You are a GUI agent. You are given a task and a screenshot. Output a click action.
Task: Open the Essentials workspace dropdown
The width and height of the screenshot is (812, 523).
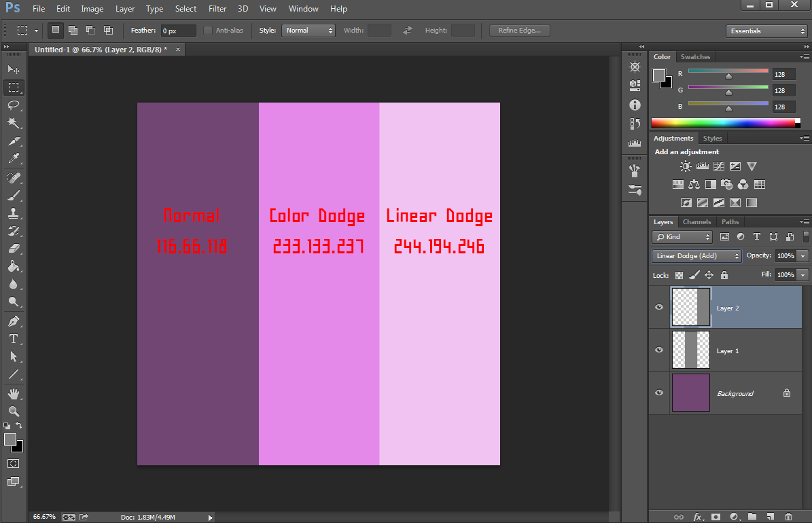[x=766, y=31]
